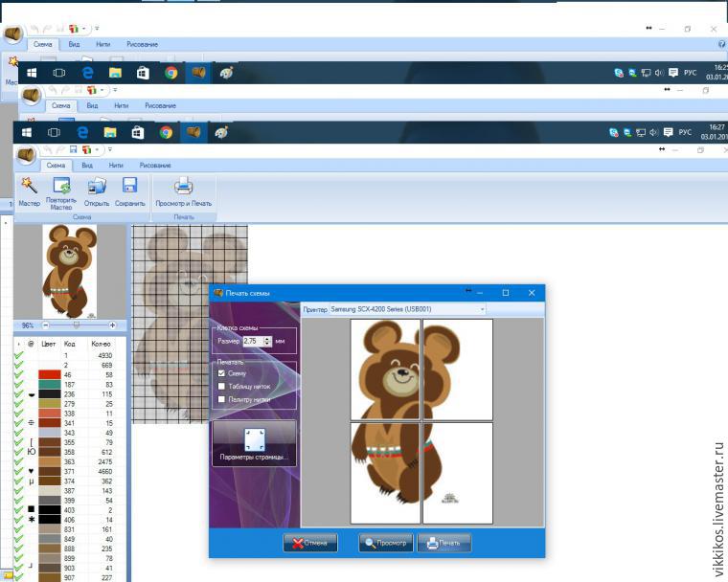The height and width of the screenshot is (582, 728).
Task: Click the Печать button in the dialog
Action: tap(444, 543)
